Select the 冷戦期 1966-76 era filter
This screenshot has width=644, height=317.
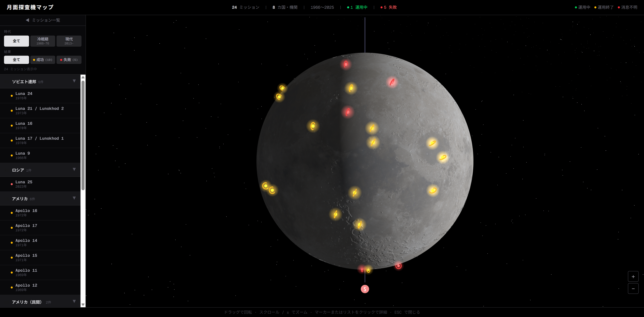pyautogui.click(x=43, y=41)
